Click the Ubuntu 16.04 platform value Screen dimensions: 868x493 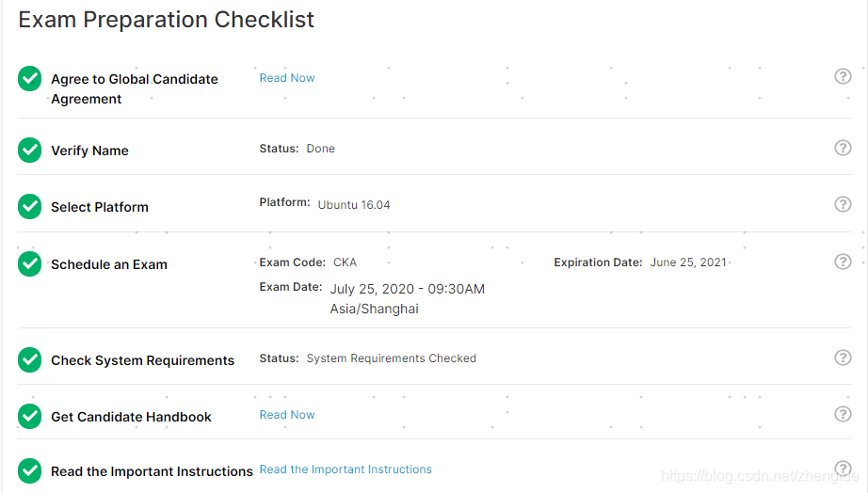354,204
